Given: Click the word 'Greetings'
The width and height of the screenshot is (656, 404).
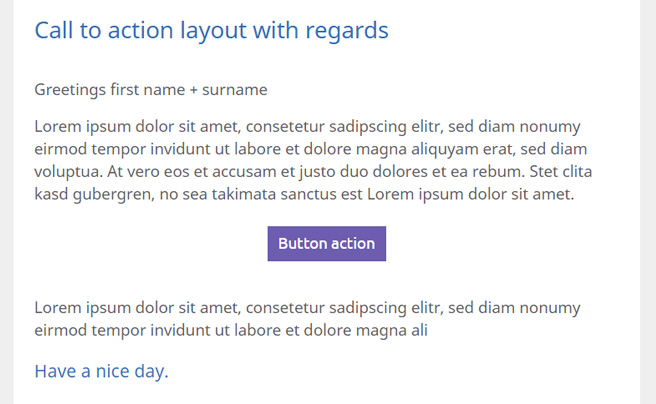Looking at the screenshot, I should pos(70,90).
